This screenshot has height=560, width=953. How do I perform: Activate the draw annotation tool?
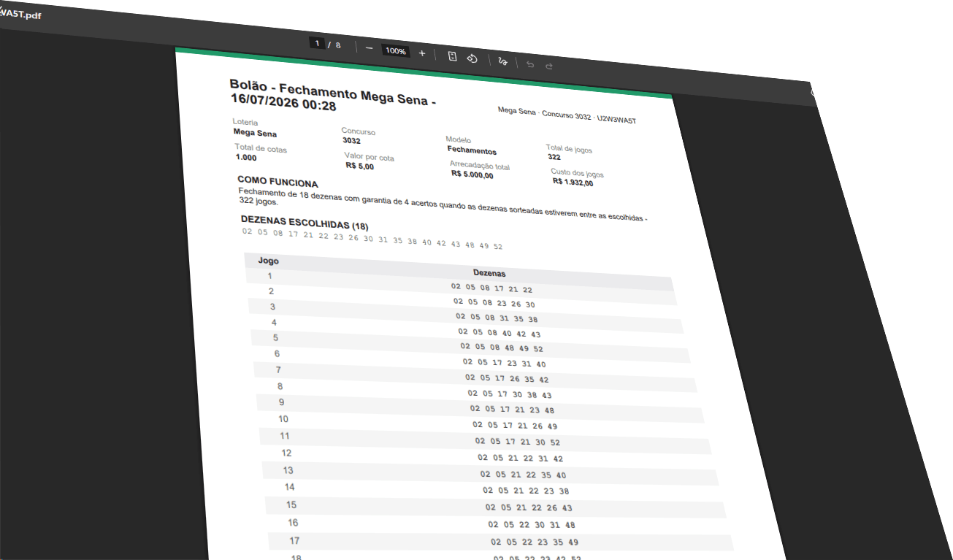click(x=502, y=61)
